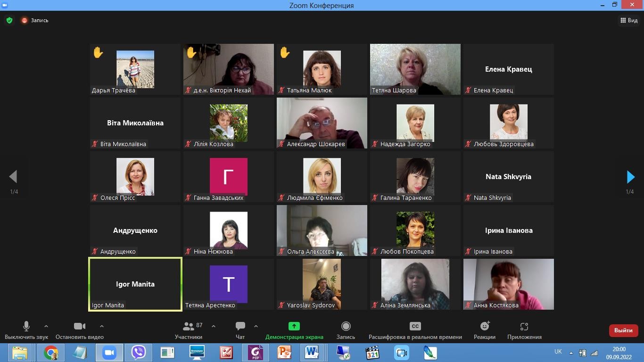644x362 pixels.
Task: Click the Zoom Конференция window title
Action: (322, 6)
